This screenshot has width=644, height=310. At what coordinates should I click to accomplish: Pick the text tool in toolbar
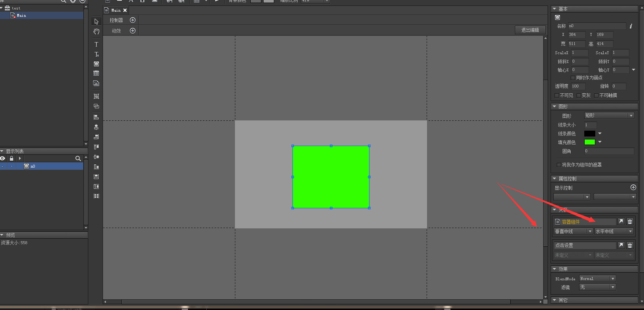pos(96,44)
